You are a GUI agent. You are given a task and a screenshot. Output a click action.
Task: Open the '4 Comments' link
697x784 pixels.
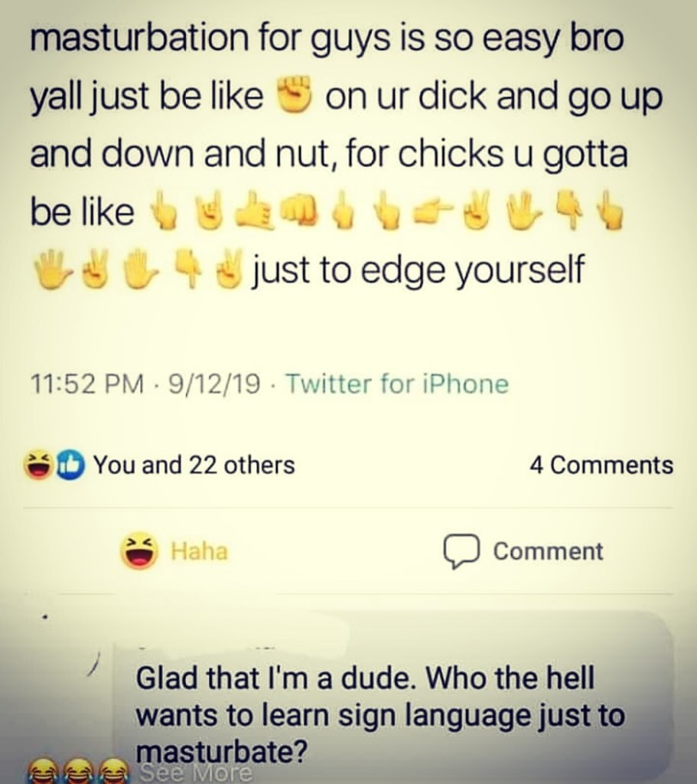[601, 465]
